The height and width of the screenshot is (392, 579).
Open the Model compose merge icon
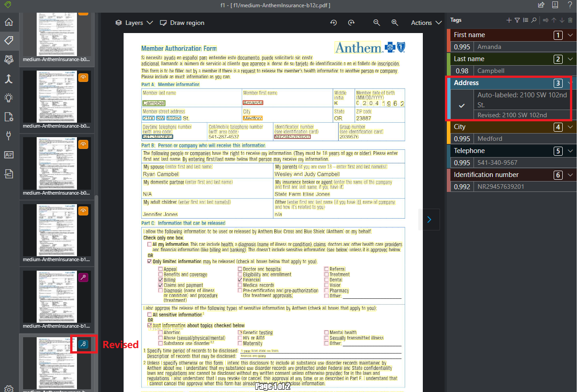point(9,78)
